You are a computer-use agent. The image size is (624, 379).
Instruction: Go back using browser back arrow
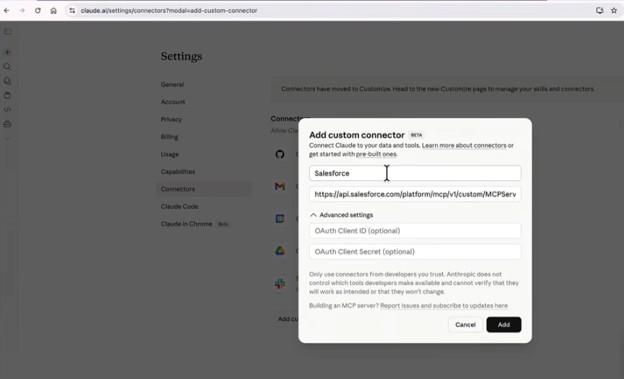[7, 11]
